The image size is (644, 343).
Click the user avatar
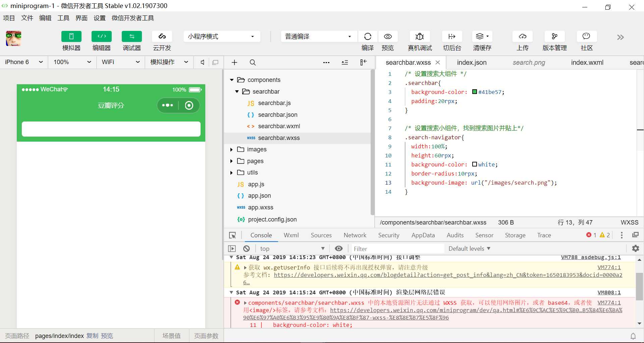pyautogui.click(x=13, y=38)
